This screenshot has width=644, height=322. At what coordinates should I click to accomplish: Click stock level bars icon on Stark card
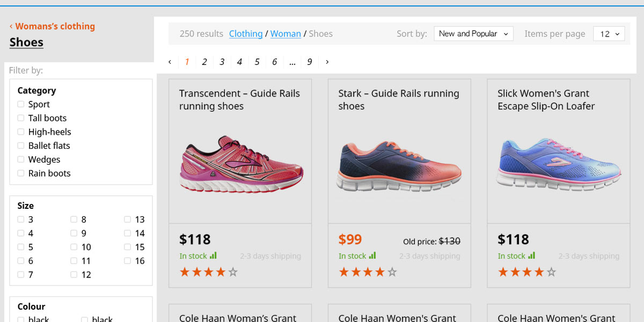(x=372, y=255)
